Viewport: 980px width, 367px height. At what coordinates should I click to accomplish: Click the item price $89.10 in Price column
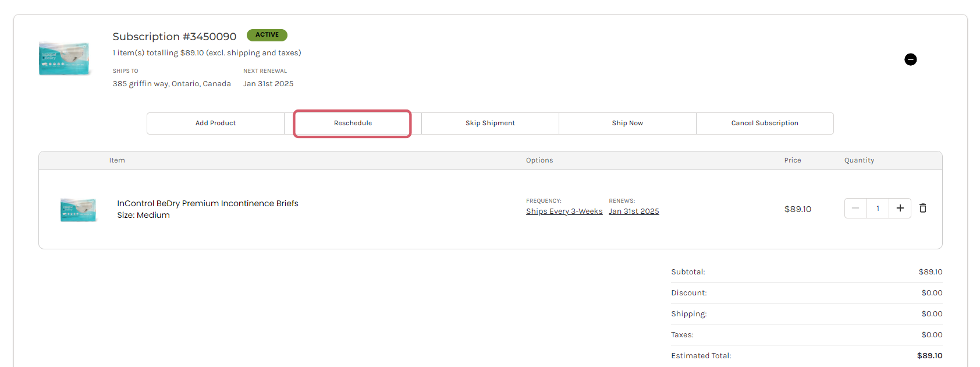(x=798, y=209)
